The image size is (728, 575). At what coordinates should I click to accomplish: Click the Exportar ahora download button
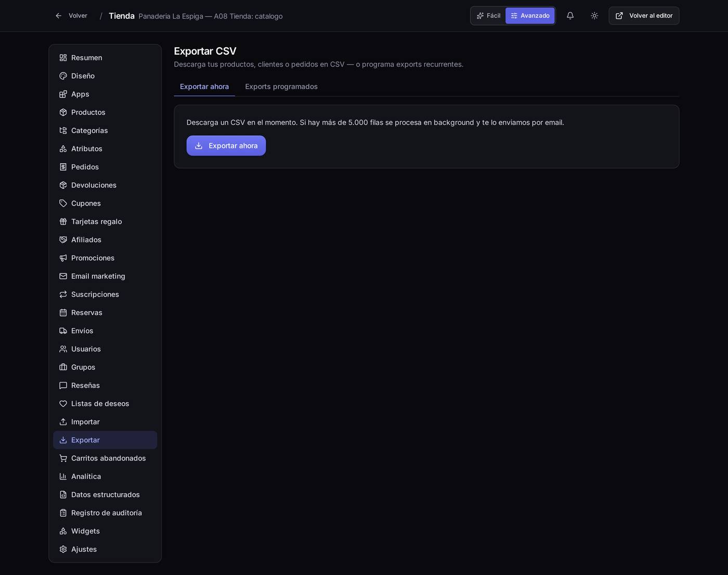pyautogui.click(x=226, y=146)
